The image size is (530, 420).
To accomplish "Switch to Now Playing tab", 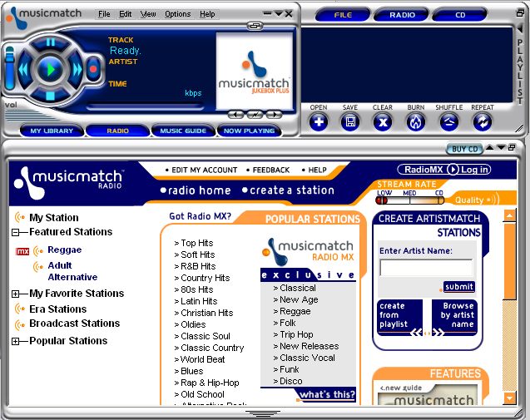I will (x=249, y=131).
